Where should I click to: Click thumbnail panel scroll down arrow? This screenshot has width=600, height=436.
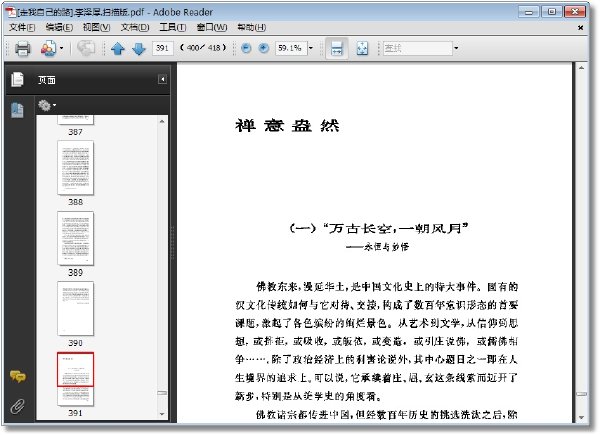coord(162,414)
